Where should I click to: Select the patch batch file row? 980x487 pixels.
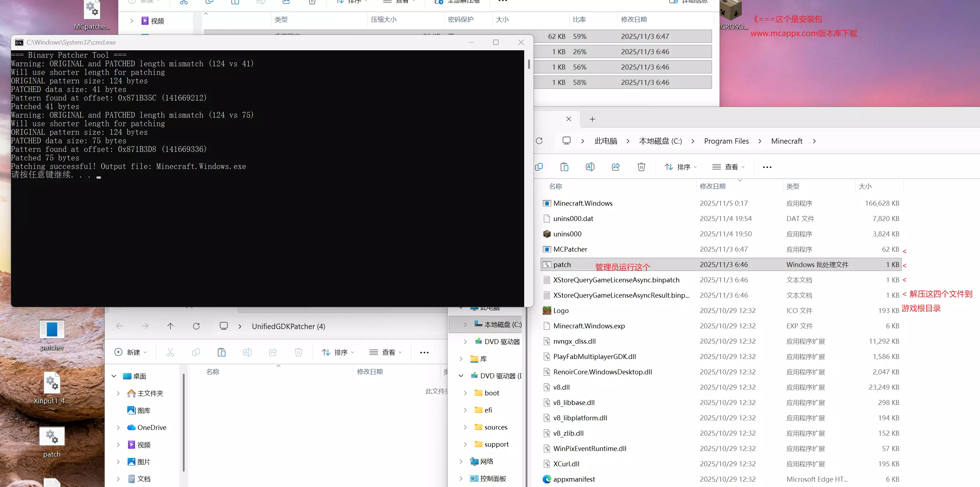(x=722, y=265)
